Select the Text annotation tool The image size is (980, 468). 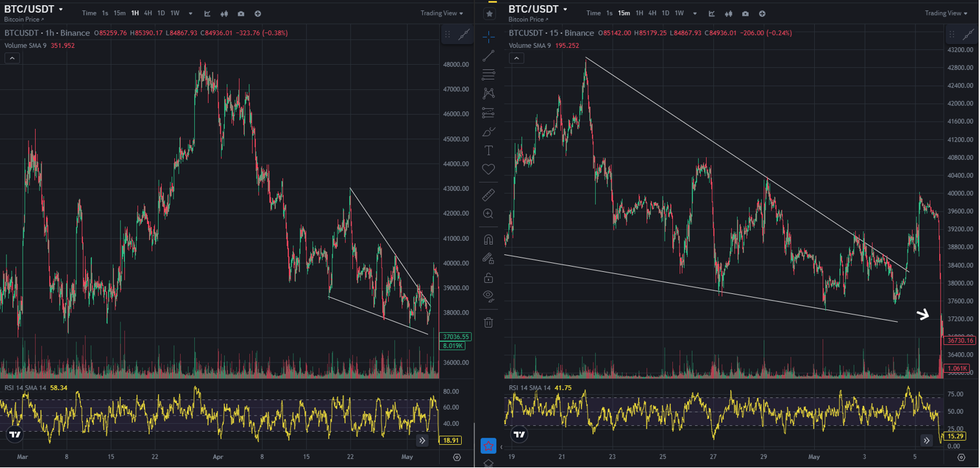tap(488, 150)
